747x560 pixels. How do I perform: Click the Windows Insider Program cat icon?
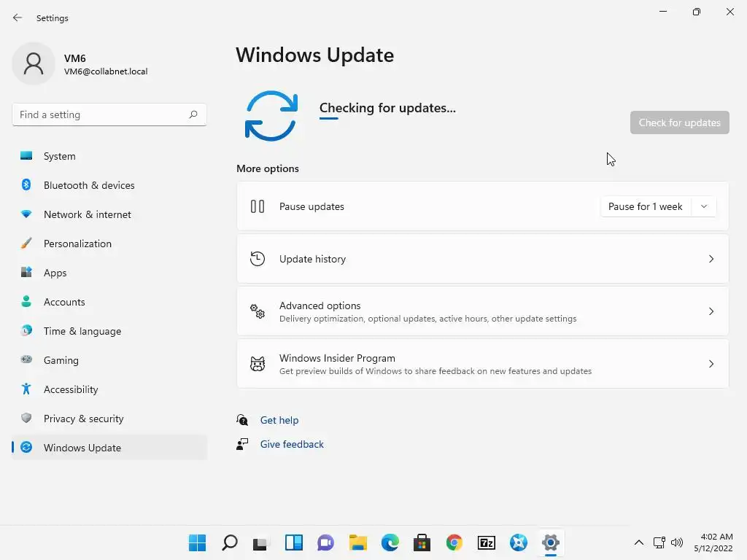coord(258,364)
